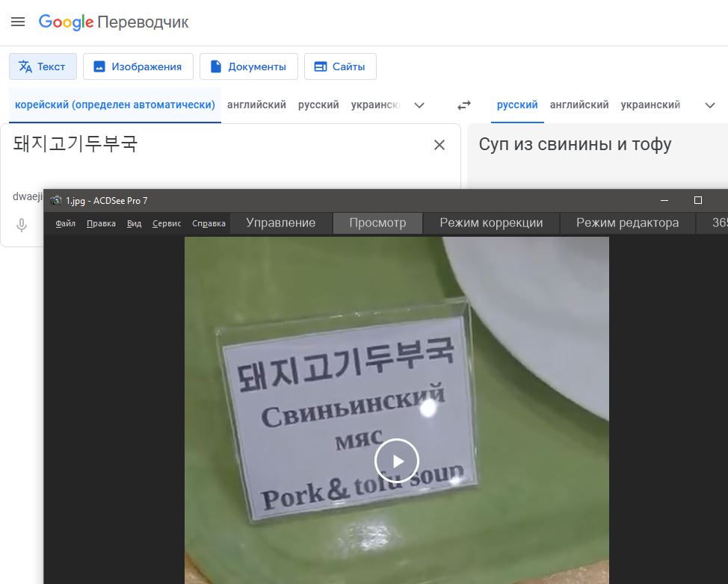
Task: Click the dwaeji romanization text
Action: click(x=28, y=196)
